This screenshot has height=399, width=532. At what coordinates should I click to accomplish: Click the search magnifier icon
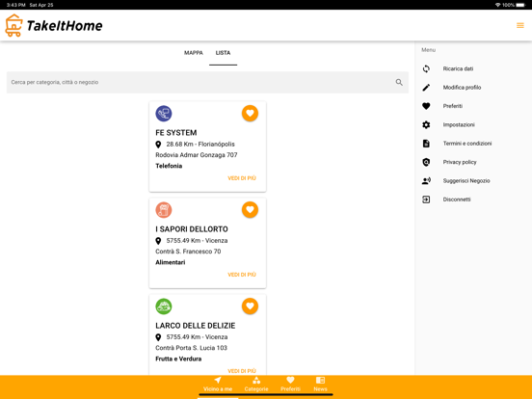[x=399, y=82]
